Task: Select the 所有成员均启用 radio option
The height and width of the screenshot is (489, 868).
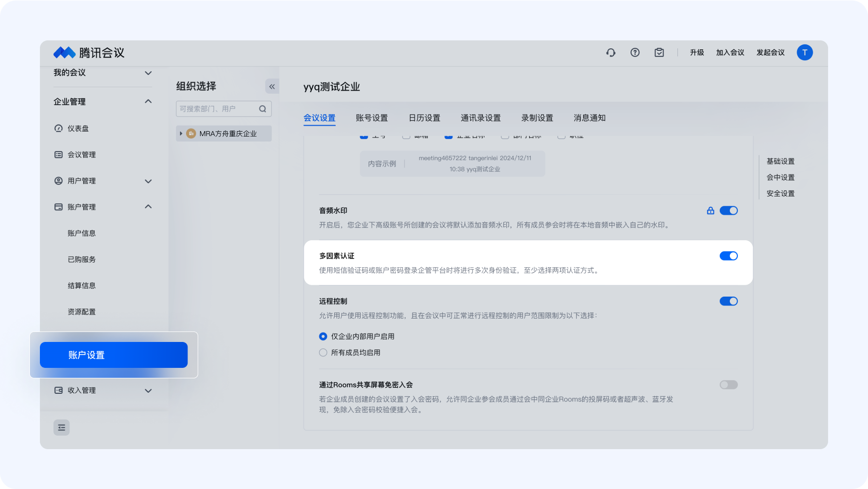Action: 323,353
